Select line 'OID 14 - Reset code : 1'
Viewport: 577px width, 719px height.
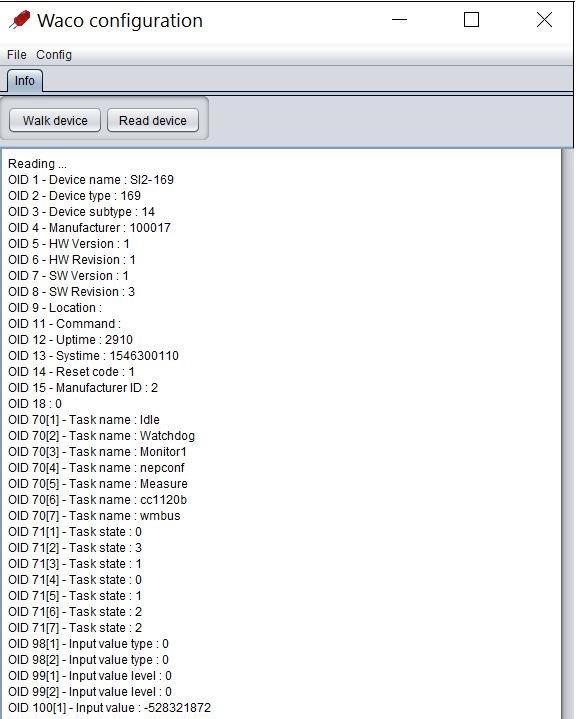click(71, 372)
